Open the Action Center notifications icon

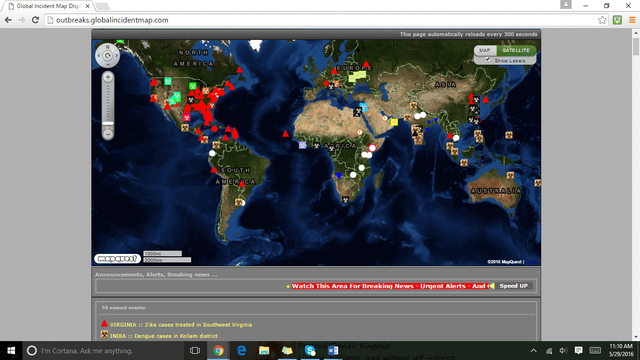pos(578,351)
